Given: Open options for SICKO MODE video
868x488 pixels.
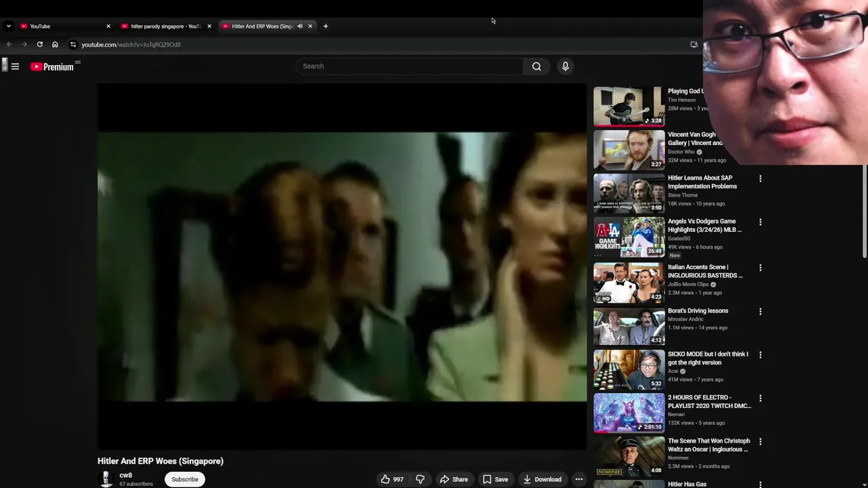Looking at the screenshot, I should [760, 355].
